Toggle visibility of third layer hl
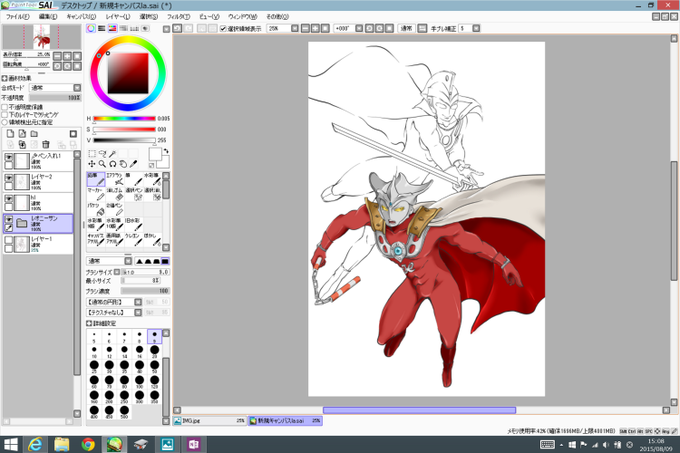This screenshot has height=453, width=680. point(8,199)
